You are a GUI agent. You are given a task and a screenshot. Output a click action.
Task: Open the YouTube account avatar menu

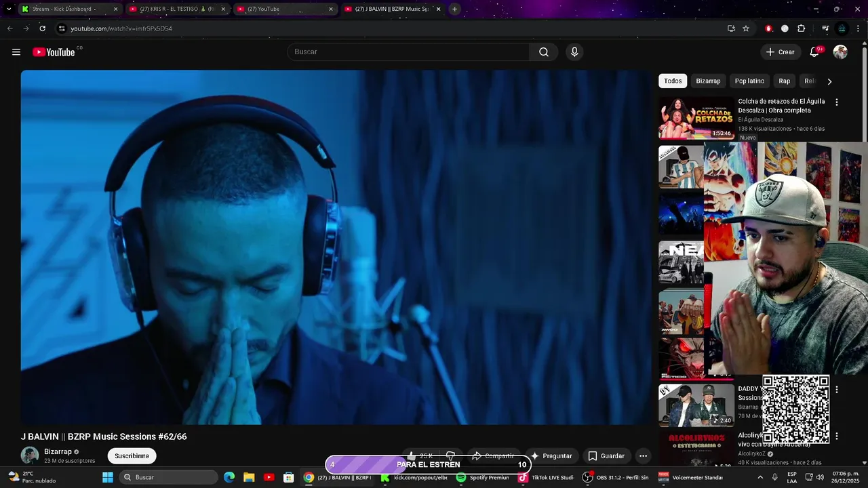[x=840, y=52]
